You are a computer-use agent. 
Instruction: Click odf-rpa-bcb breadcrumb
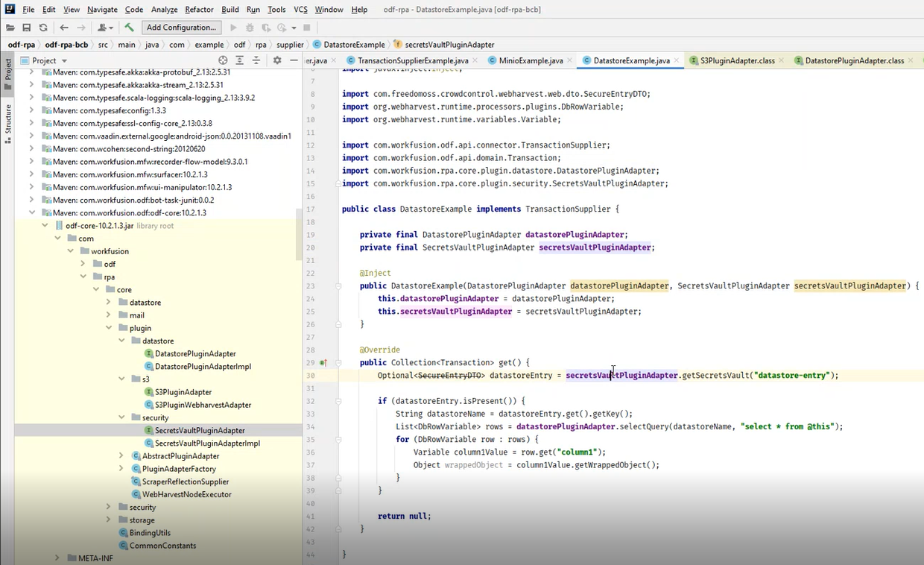click(66, 45)
